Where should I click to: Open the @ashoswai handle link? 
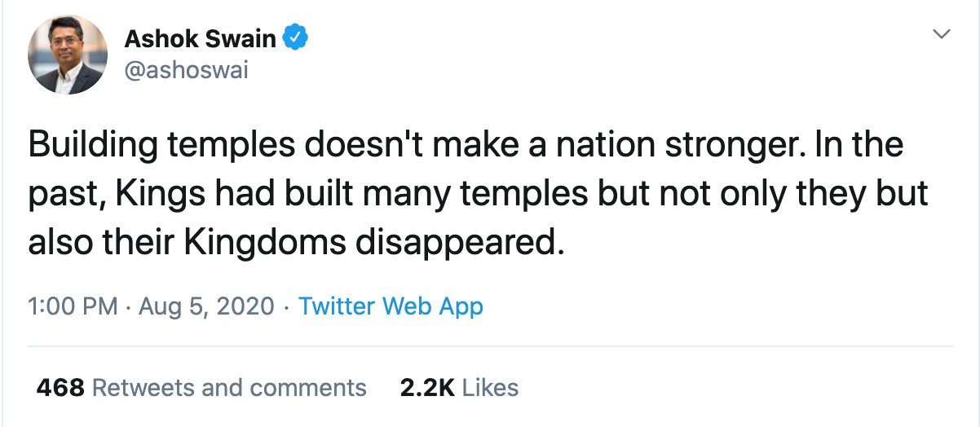click(x=186, y=71)
